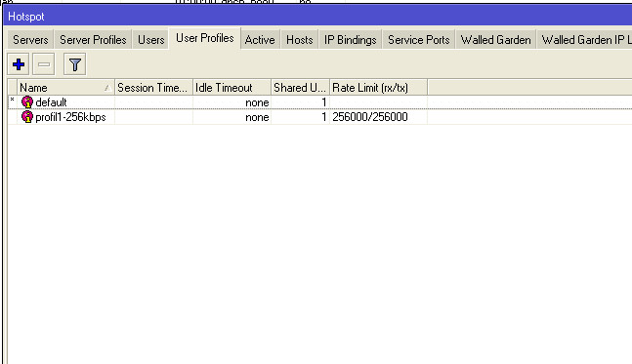The height and width of the screenshot is (364, 632).
Task: Click the Hotspot window title bar
Action: [x=317, y=17]
